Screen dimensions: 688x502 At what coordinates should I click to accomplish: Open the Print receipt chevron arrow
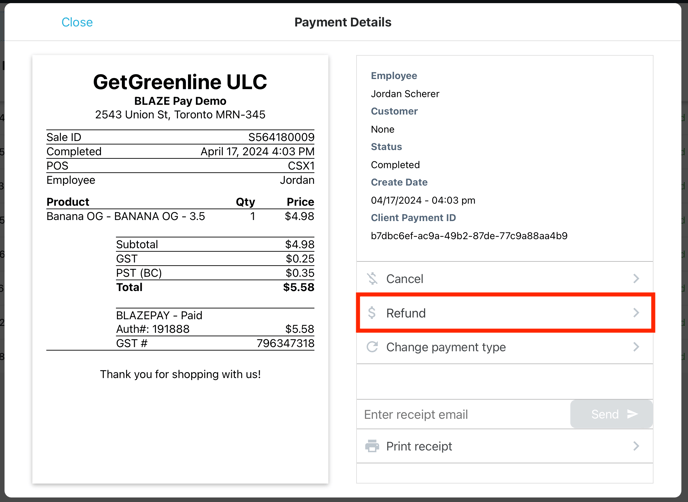point(636,446)
